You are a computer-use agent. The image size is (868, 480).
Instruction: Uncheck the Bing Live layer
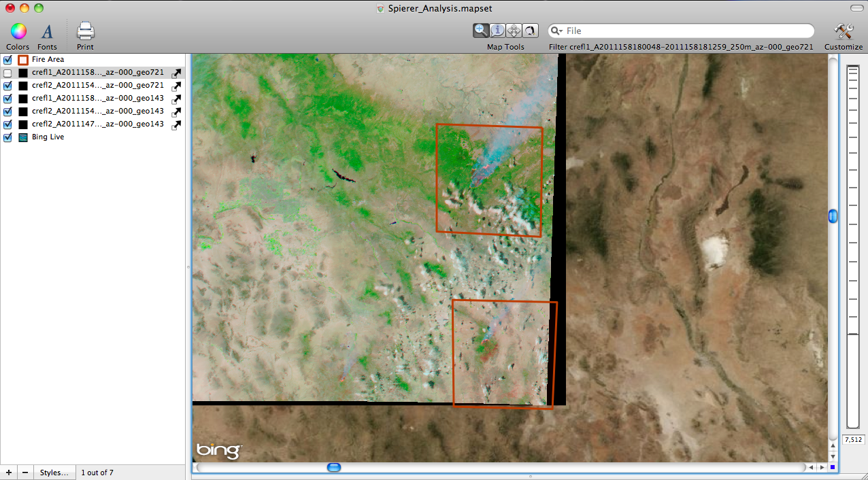click(7, 137)
